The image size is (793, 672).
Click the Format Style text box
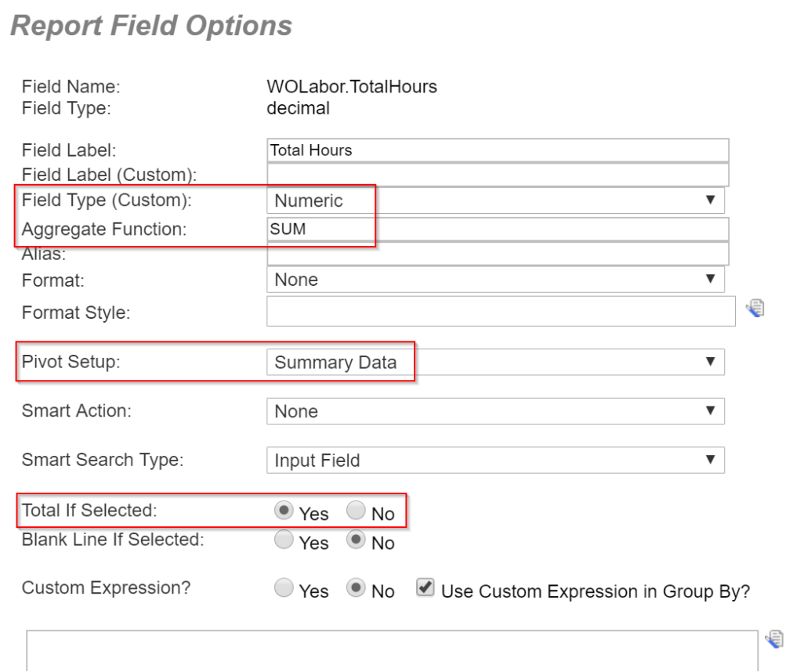point(502,312)
